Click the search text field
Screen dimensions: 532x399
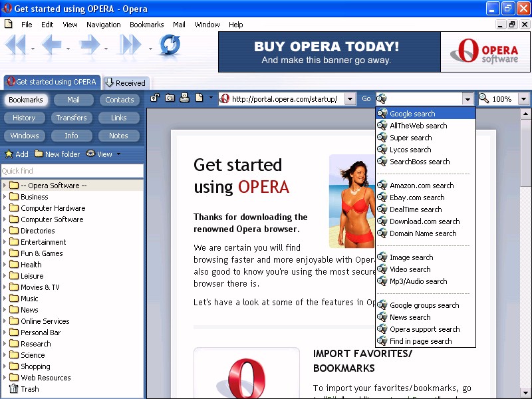424,99
